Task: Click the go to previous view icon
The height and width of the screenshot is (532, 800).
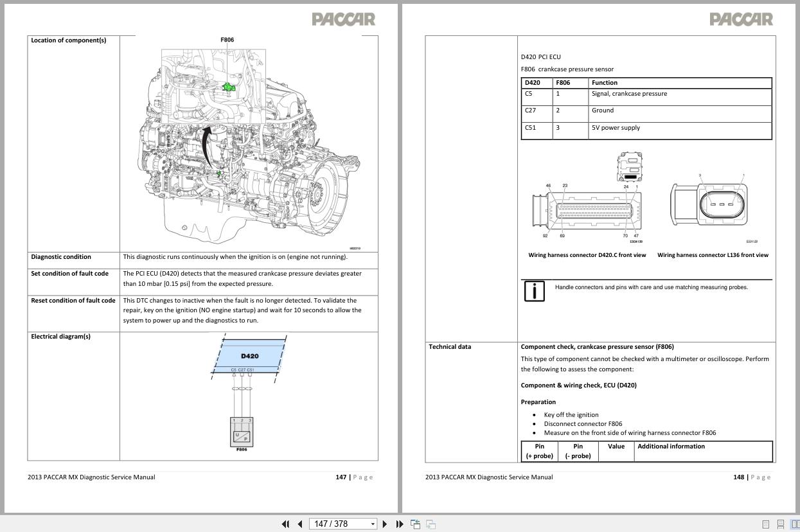Action: point(416,524)
